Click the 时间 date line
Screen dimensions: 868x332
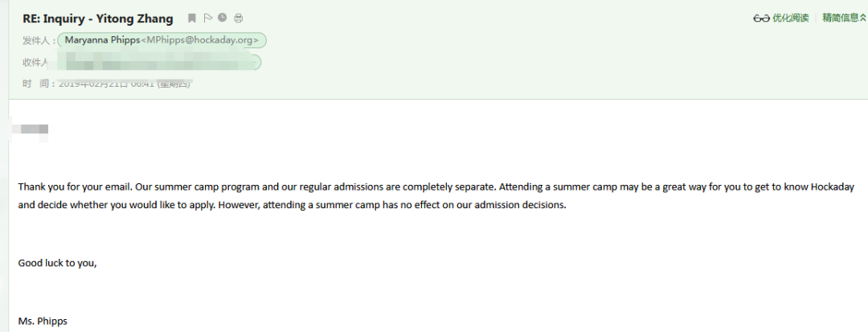pos(108,84)
